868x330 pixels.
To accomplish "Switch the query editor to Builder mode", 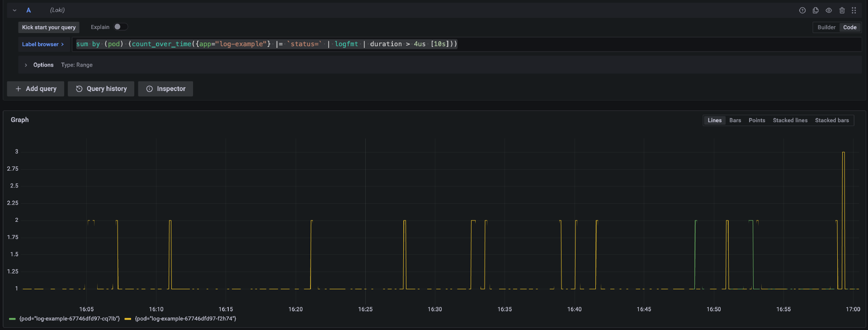I will tap(826, 27).
